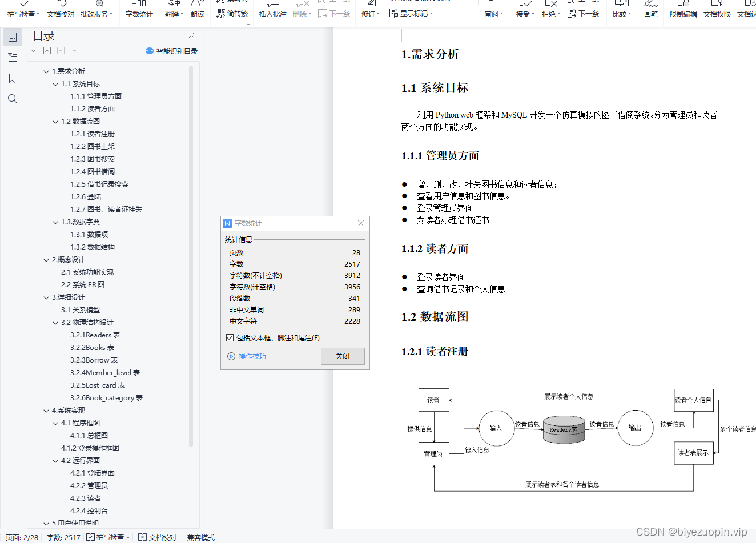Click 画笔 pen tool
756x543 pixels.
651,9
